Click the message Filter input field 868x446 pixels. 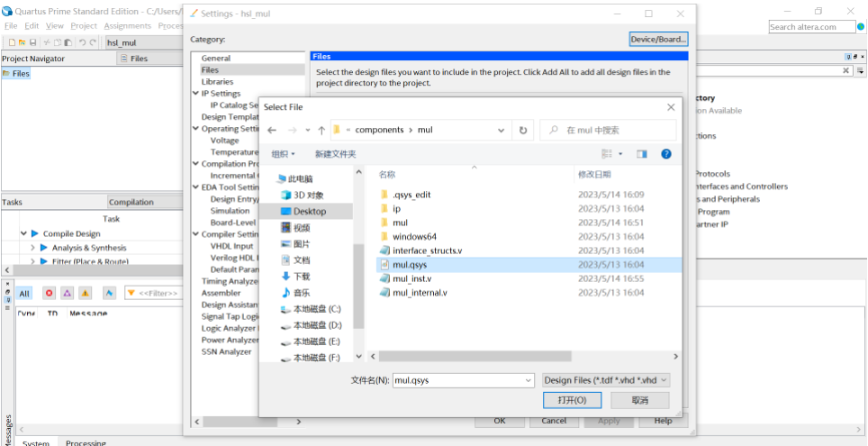154,293
